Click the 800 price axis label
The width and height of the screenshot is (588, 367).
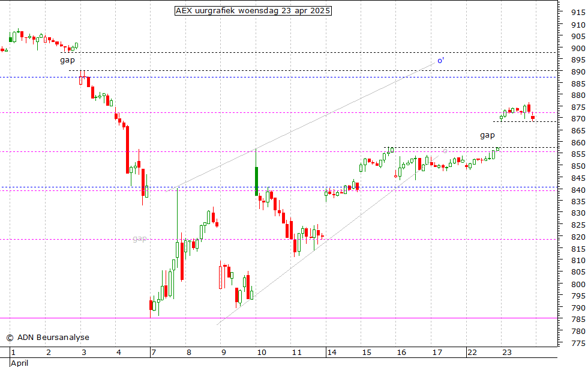(x=578, y=284)
